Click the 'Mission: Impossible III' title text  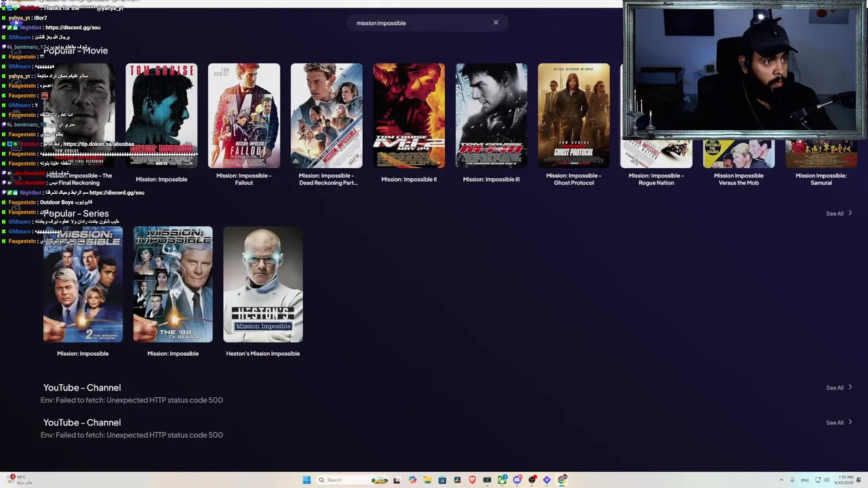[x=491, y=180]
